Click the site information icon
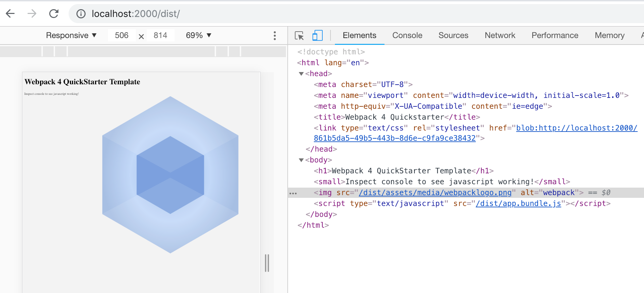This screenshot has width=644, height=293. pos(81,14)
